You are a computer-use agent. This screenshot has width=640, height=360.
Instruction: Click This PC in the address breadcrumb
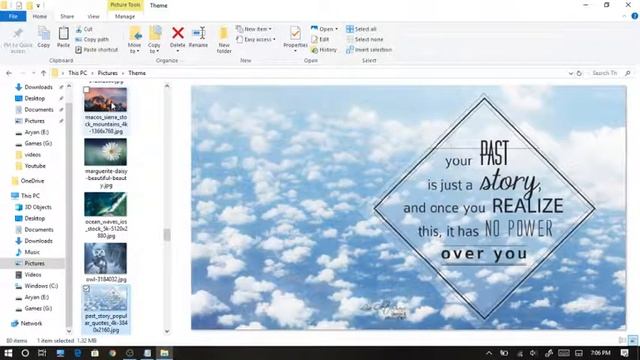coord(78,73)
